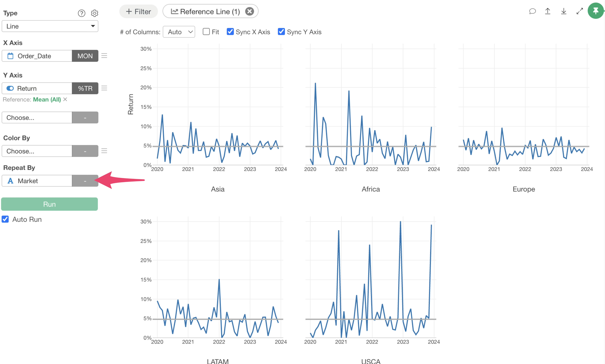The height and width of the screenshot is (364, 605).
Task: Open Y Axis Return hamburger menu
Action: 104,88
